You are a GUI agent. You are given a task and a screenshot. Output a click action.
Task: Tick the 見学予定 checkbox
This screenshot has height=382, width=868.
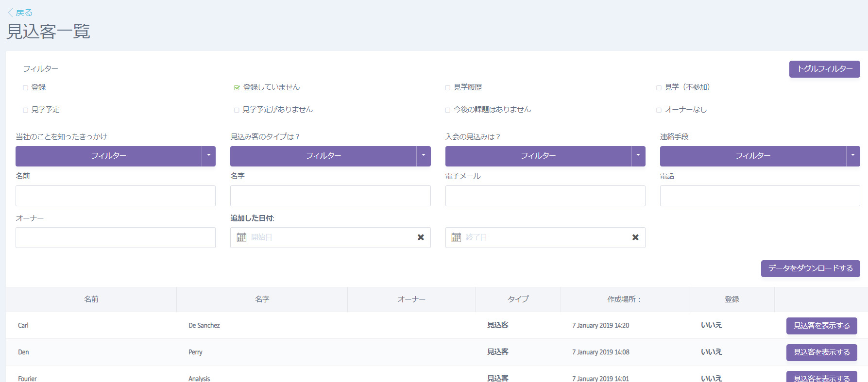click(25, 110)
